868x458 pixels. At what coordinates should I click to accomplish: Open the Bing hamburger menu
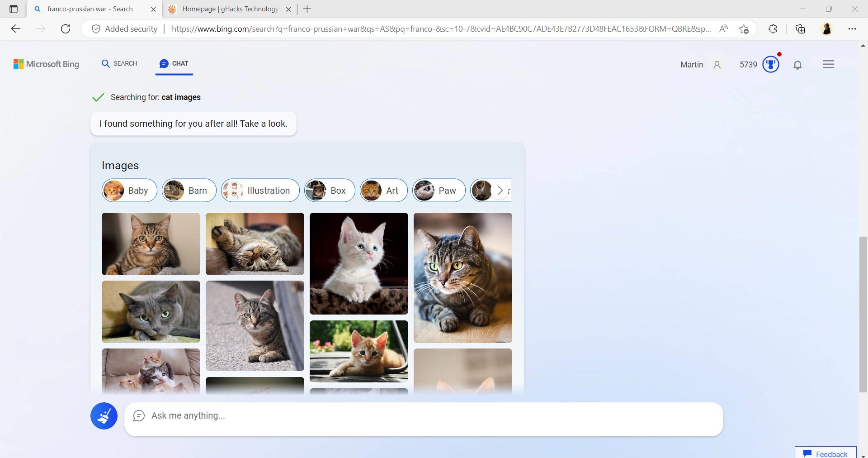(828, 64)
